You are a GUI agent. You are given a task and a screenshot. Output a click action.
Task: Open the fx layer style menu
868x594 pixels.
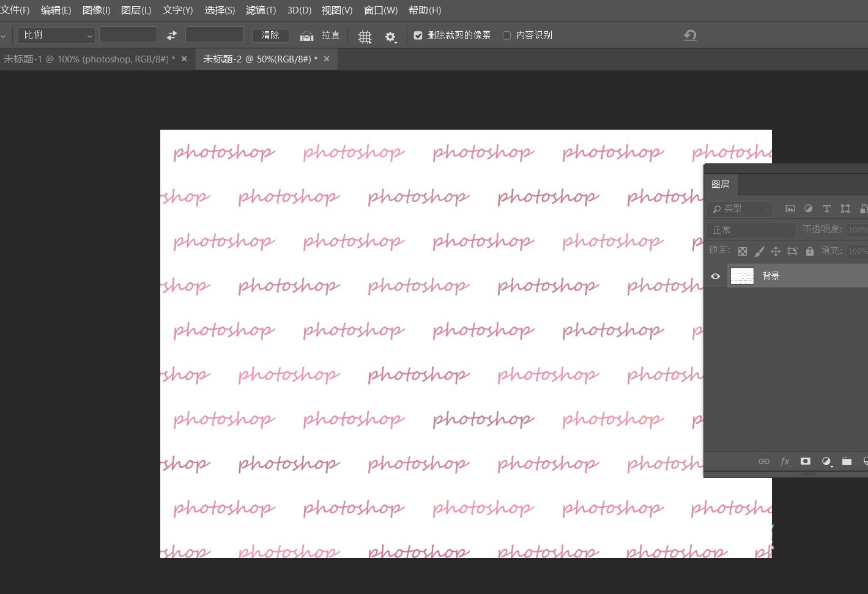785,461
